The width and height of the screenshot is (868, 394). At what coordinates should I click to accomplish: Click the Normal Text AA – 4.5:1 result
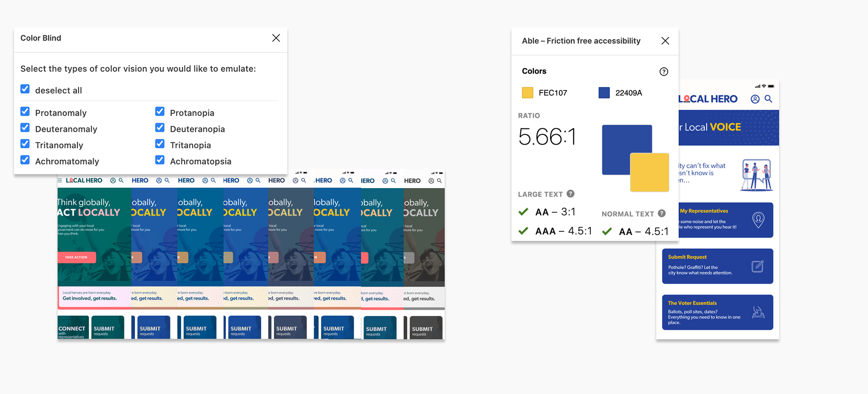coord(635,231)
